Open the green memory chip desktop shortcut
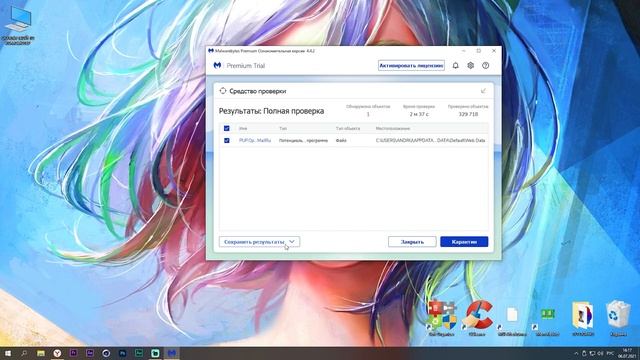The height and width of the screenshot is (360, 640). pos(547,321)
